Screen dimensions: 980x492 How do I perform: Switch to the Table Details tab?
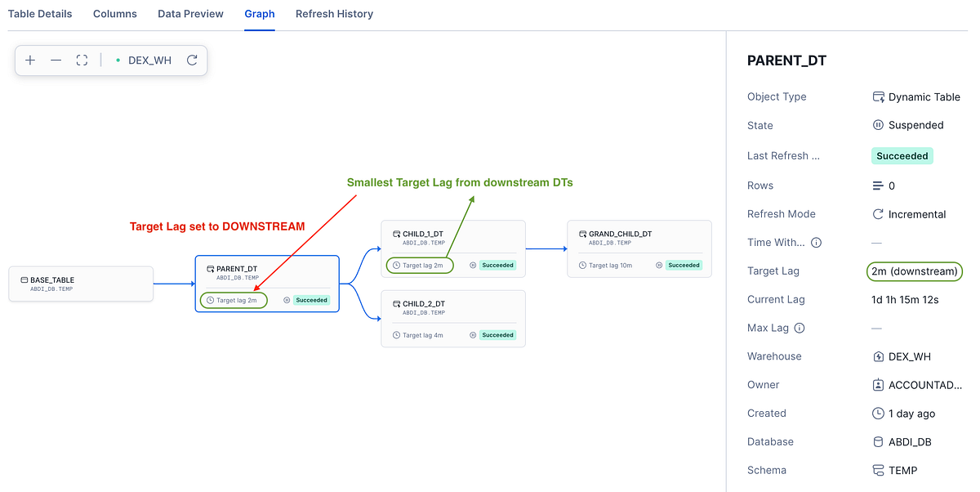pyautogui.click(x=40, y=14)
